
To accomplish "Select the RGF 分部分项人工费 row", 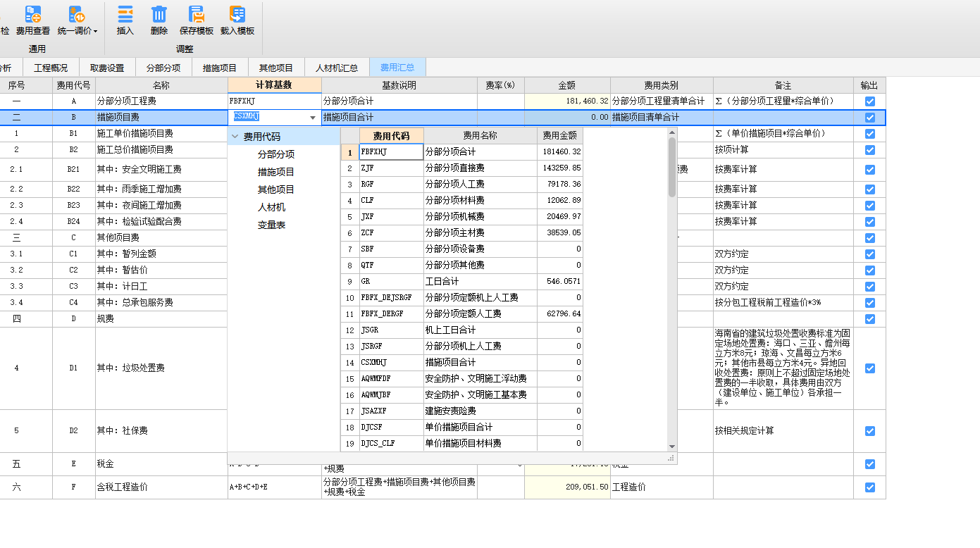I will click(462, 184).
